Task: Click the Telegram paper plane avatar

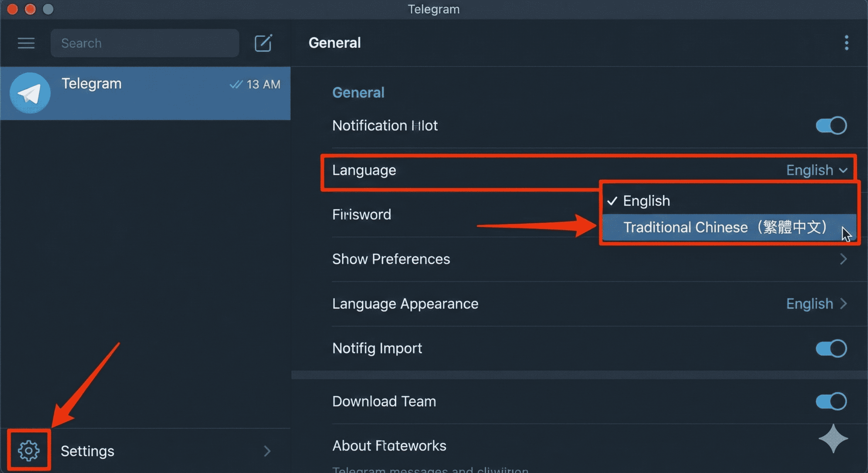Action: (x=30, y=92)
